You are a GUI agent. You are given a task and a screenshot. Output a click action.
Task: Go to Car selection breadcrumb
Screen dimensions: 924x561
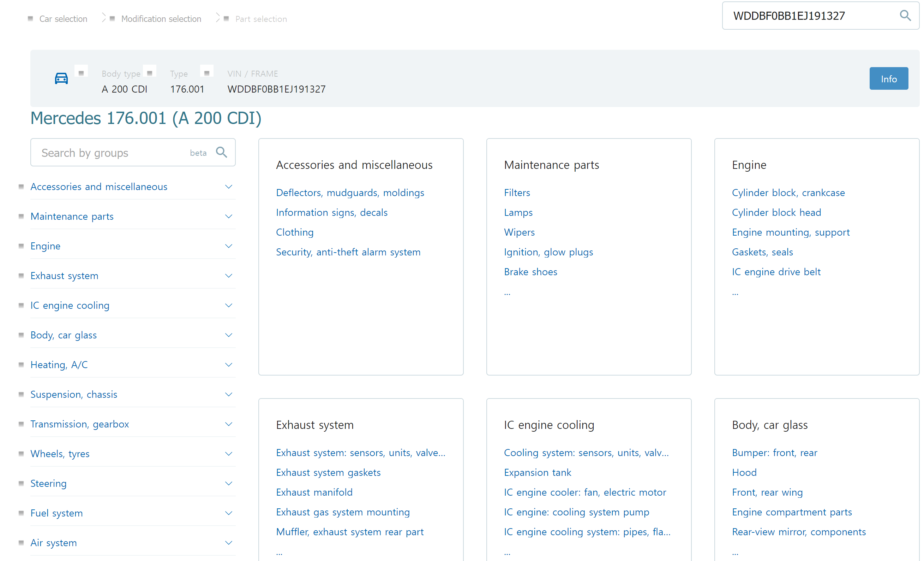63,19
